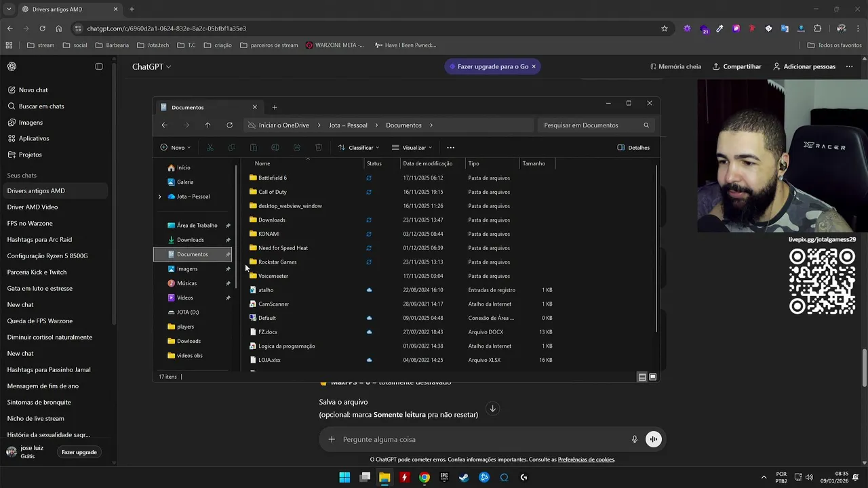Click the Explorer file list scrollbar

coord(656,247)
